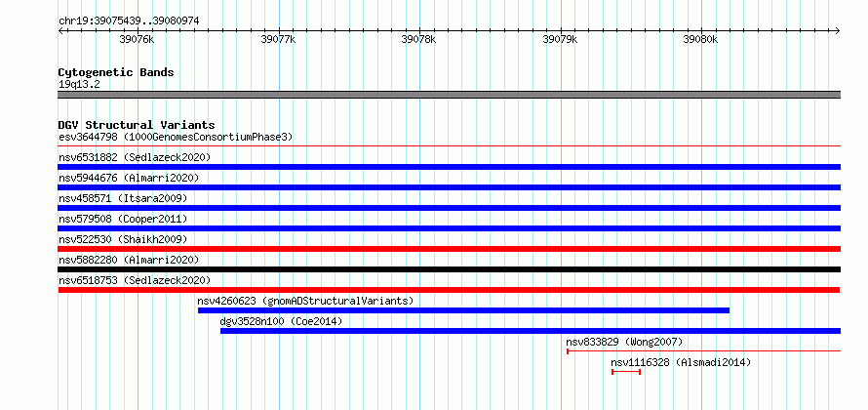Open nsv4260623 (gnomADStructuralVariants) label
This screenshot has width=868, height=410.
(x=305, y=301)
